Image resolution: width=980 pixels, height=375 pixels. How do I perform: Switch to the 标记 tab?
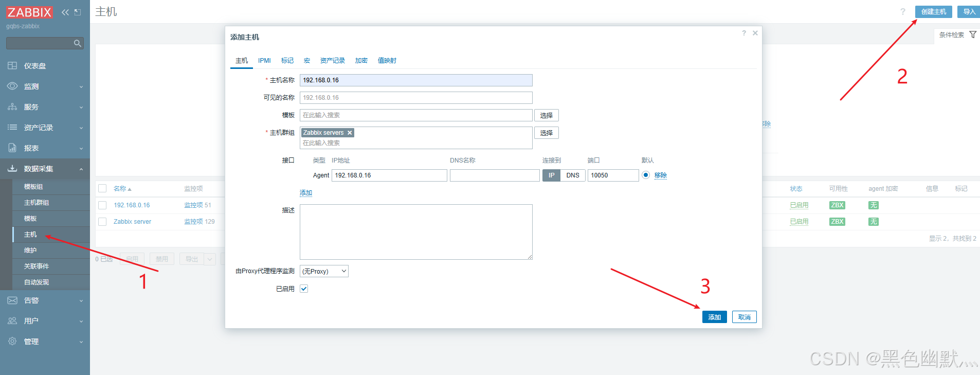click(x=287, y=61)
